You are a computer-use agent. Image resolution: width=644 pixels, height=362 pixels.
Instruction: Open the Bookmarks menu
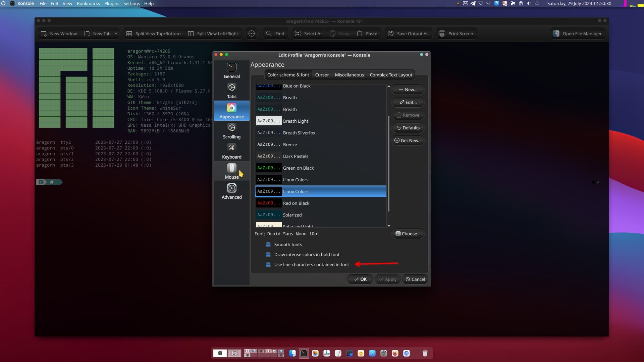click(x=88, y=3)
